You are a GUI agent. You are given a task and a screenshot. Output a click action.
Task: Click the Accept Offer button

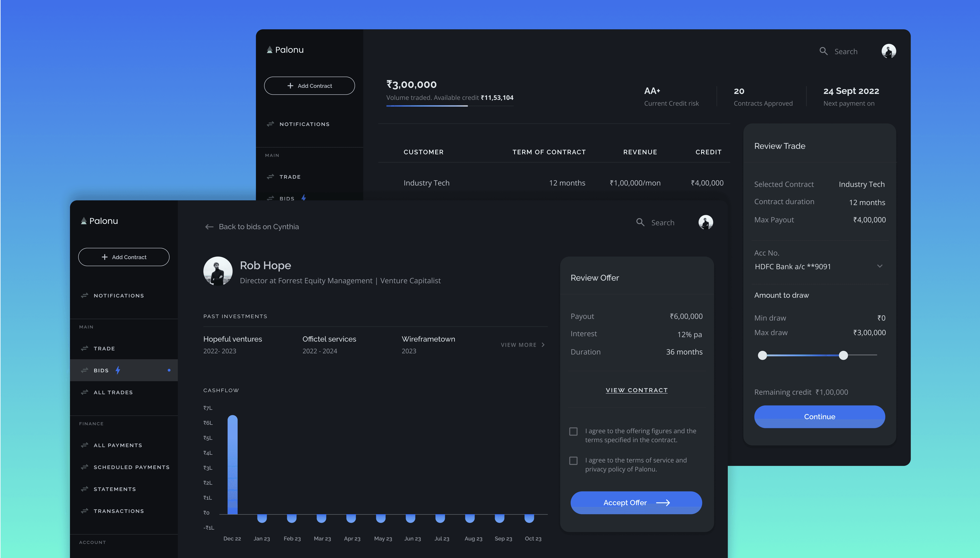[x=636, y=502]
